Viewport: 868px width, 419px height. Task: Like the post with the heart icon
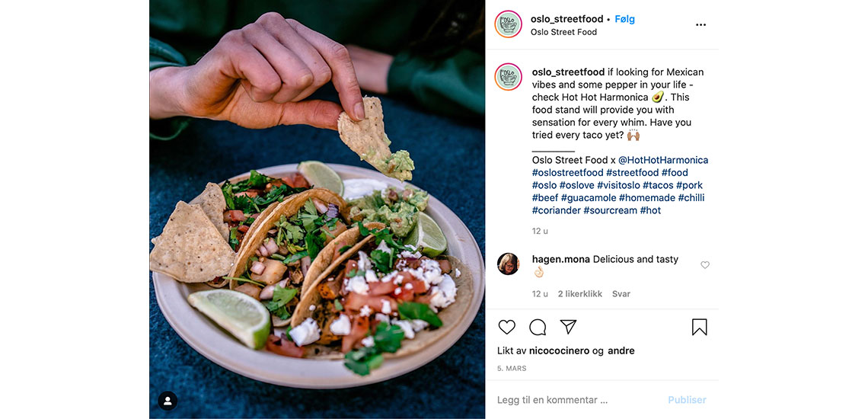(506, 327)
